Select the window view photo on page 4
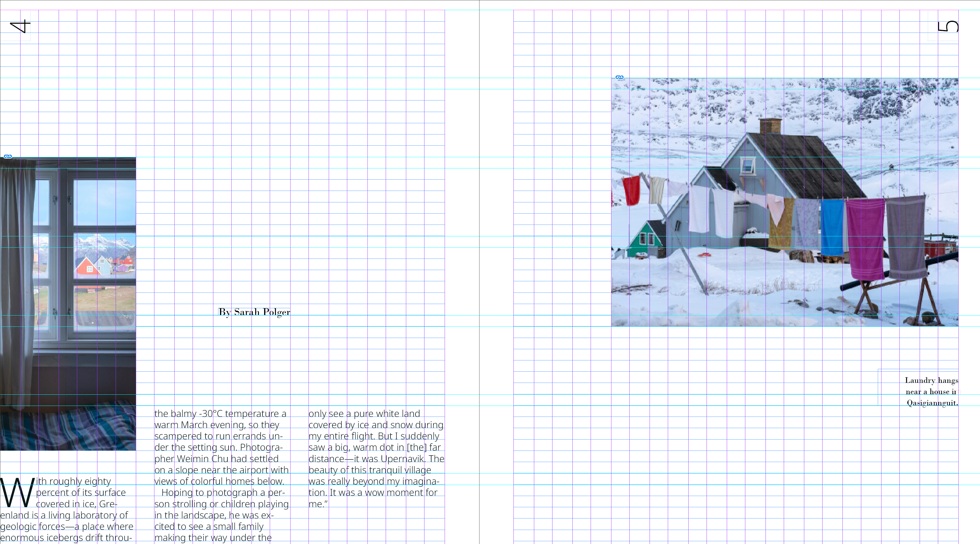The image size is (980, 544). coord(68,303)
